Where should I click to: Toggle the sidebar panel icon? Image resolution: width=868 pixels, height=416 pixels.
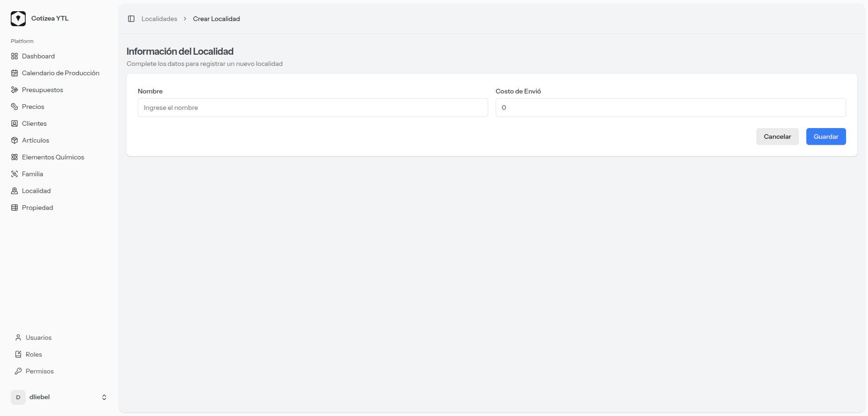(x=131, y=19)
